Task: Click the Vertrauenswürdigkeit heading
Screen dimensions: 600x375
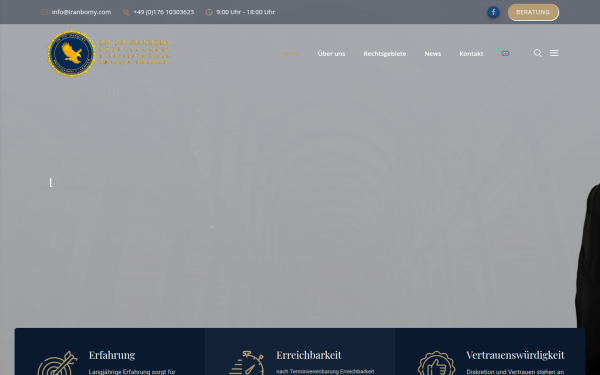Action: pos(515,355)
